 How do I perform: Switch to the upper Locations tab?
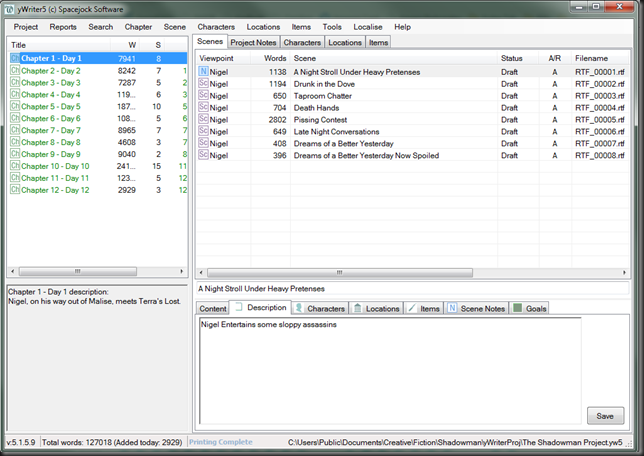[345, 42]
